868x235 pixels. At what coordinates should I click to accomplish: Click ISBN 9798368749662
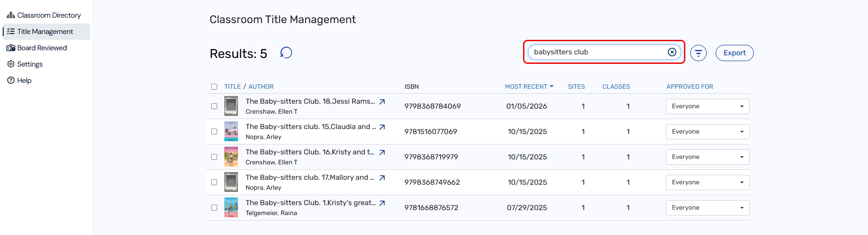point(432,182)
